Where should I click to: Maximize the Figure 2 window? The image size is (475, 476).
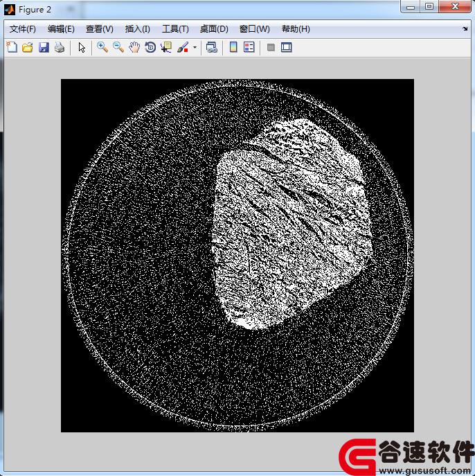[x=429, y=6]
